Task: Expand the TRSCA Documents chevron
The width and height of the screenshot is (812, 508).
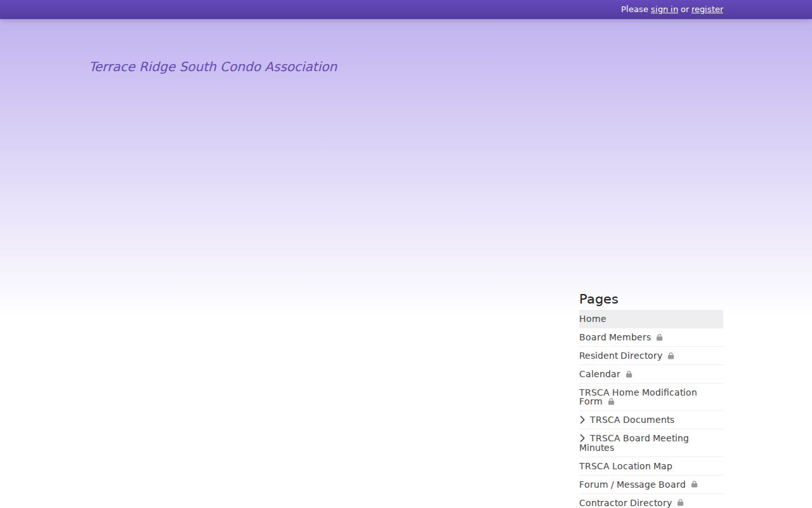Action: [x=582, y=420]
